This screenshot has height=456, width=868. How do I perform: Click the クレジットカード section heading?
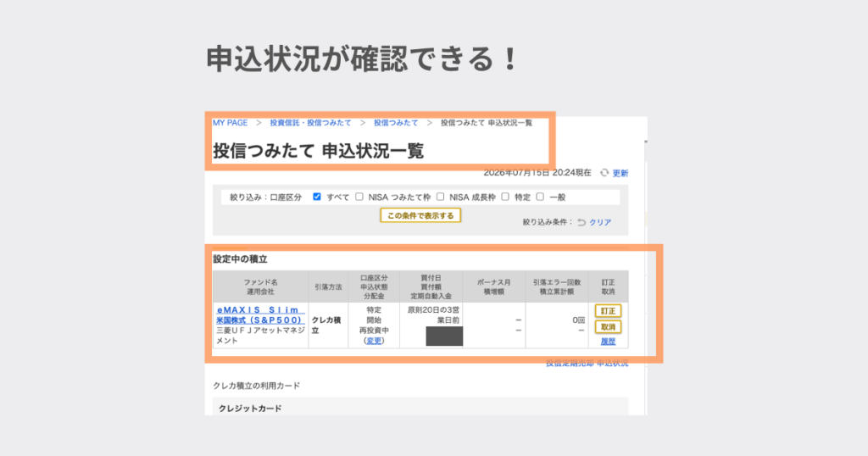[x=250, y=409]
